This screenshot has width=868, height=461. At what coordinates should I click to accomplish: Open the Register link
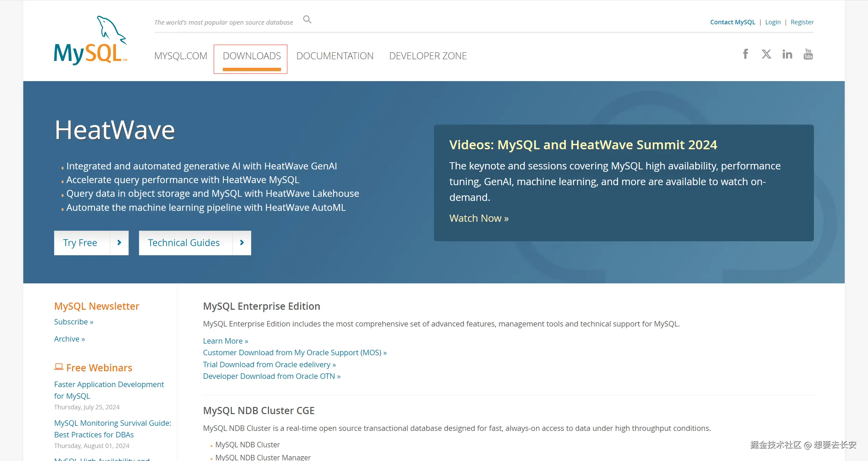(802, 22)
